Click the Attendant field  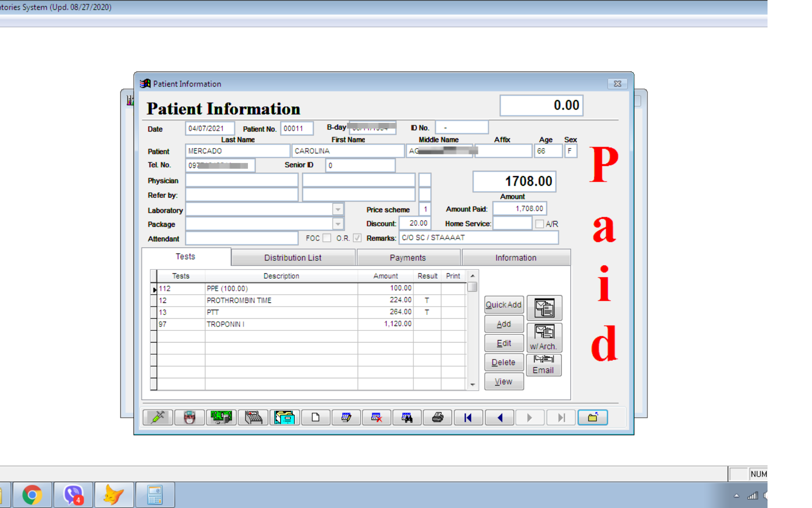pyautogui.click(x=242, y=239)
